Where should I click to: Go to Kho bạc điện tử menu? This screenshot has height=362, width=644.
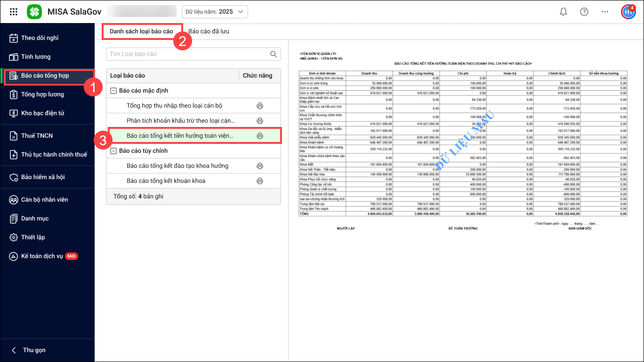42,113
